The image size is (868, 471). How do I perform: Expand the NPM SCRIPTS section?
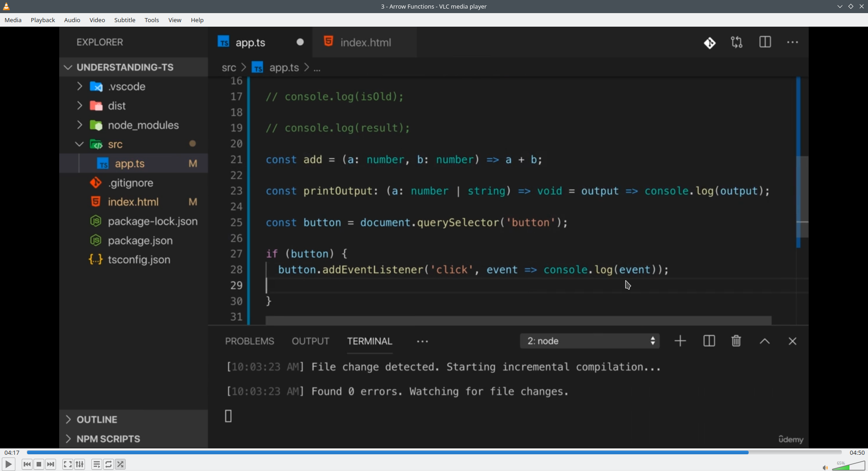click(133, 439)
